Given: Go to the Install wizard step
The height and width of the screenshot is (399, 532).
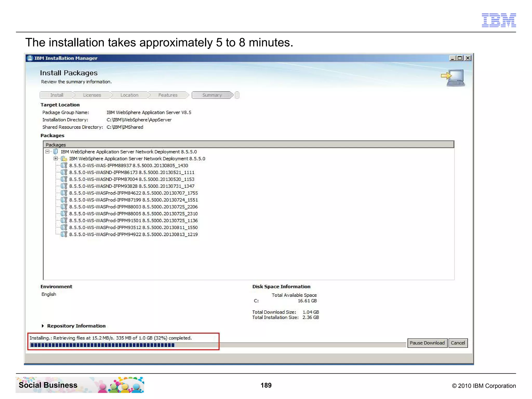Looking at the screenshot, I should pos(57,95).
